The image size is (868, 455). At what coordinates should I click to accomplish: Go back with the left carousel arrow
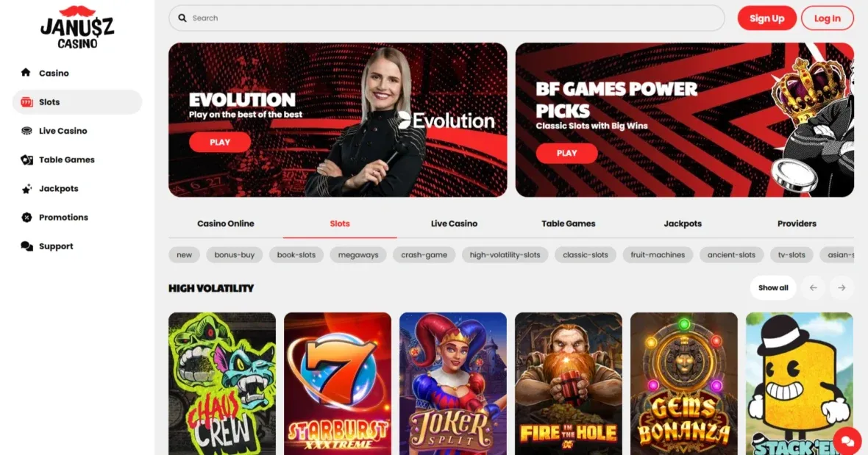813,287
